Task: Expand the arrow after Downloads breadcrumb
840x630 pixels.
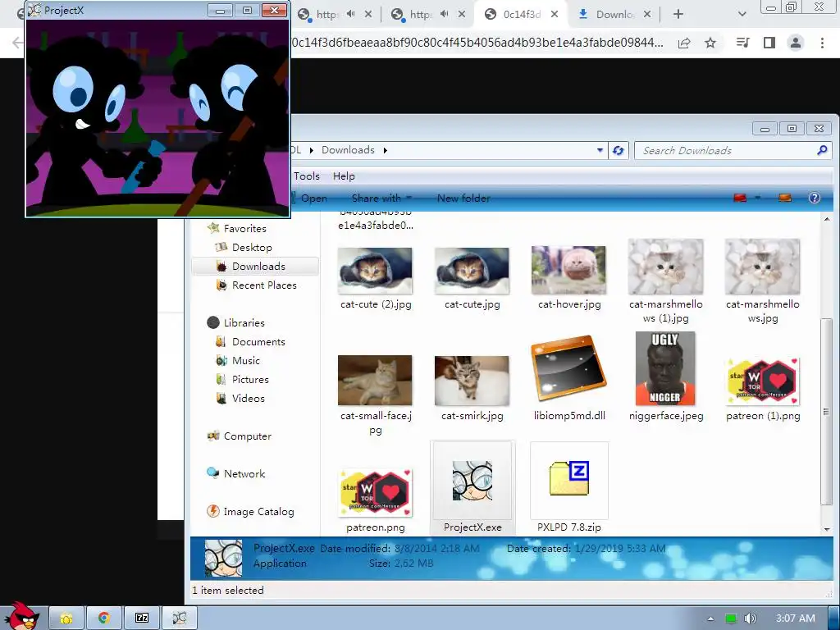Action: 386,150
